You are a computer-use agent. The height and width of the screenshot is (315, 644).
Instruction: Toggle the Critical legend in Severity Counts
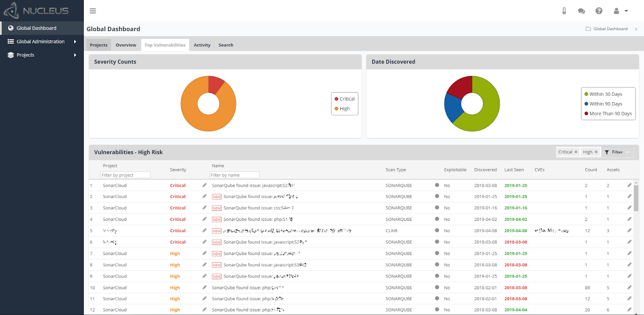345,99
